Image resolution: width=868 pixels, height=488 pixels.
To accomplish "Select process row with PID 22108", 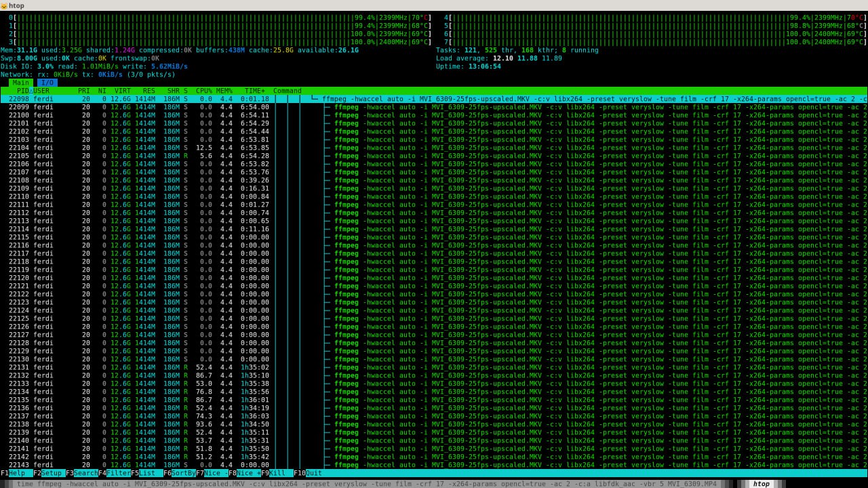I will pyautogui.click(x=434, y=180).
